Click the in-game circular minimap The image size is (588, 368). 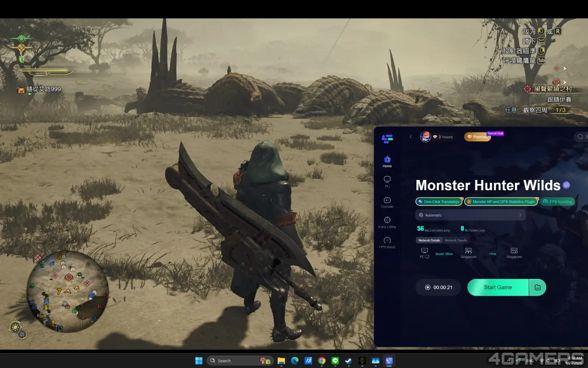click(67, 291)
